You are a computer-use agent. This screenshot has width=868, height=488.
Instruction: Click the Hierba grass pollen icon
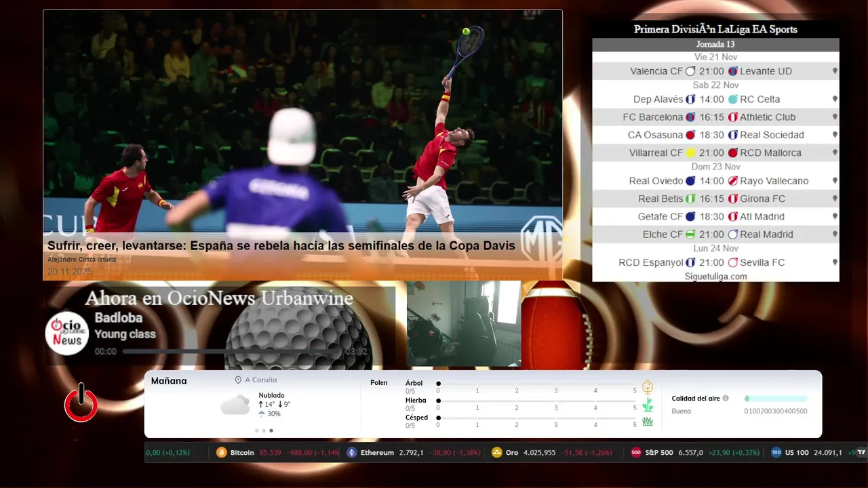click(648, 405)
